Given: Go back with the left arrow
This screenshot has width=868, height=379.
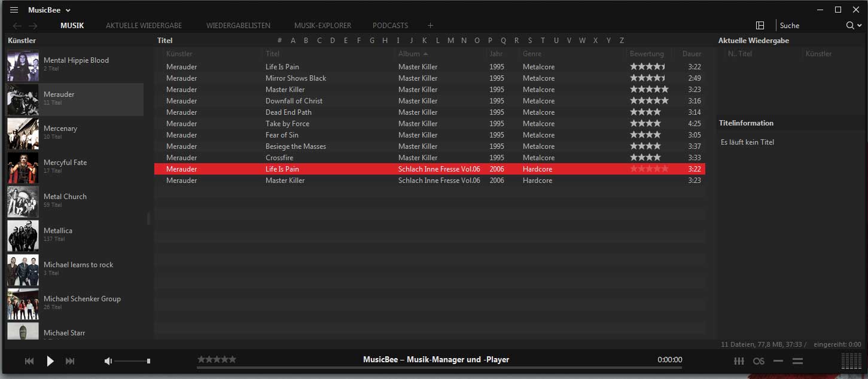Looking at the screenshot, I should 17,26.
